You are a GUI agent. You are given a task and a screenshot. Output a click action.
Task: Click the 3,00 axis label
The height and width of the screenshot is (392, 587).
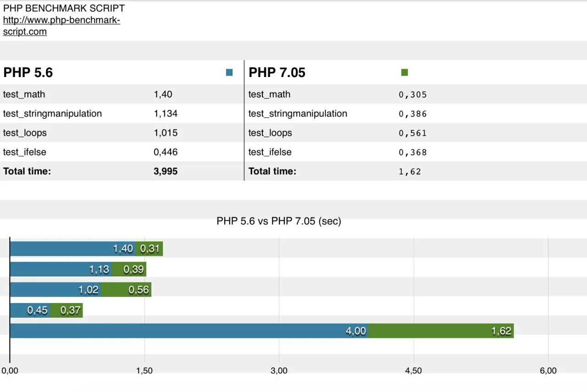[279, 370]
